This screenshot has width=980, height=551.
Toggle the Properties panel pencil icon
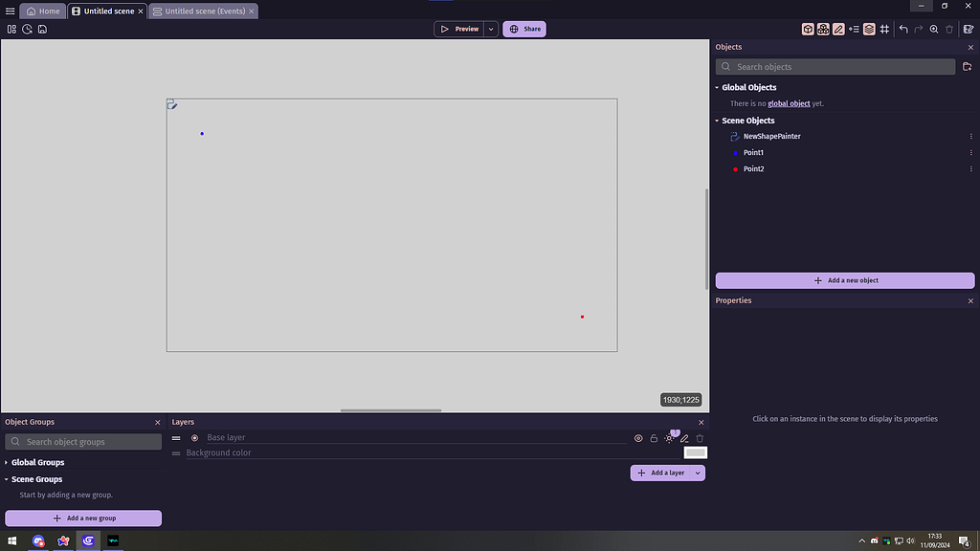838,30
